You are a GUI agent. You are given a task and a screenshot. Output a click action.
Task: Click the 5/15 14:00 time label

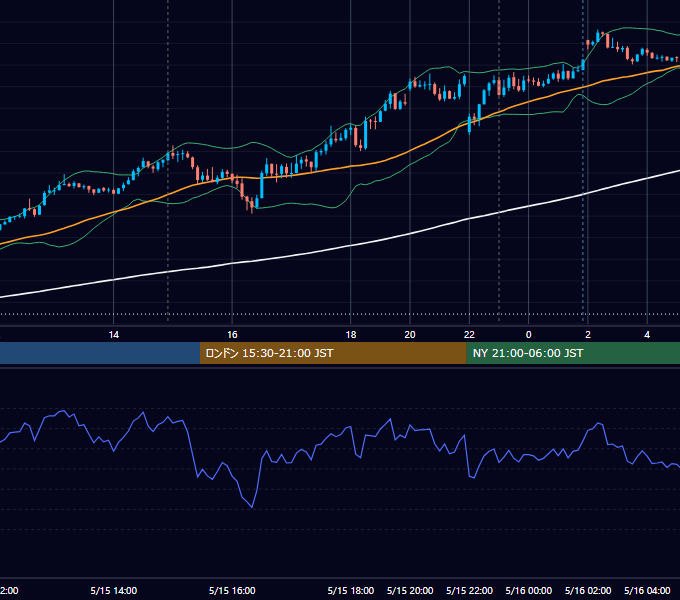pyautogui.click(x=114, y=590)
